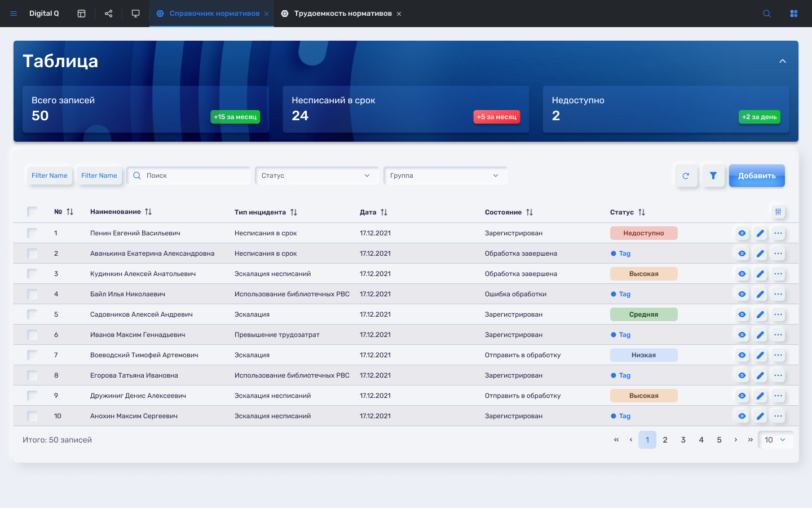Open the search icon in top bar
The image size is (812, 508).
point(767,14)
